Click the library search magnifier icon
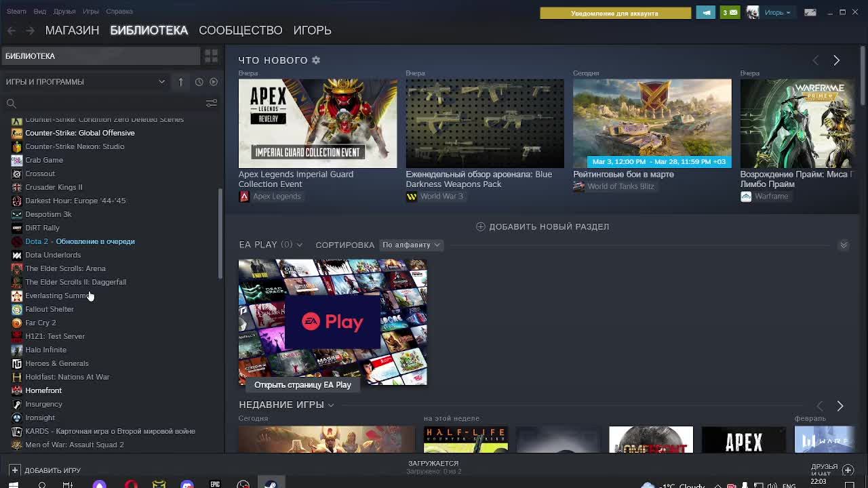The height and width of the screenshot is (488, 868). (11, 103)
